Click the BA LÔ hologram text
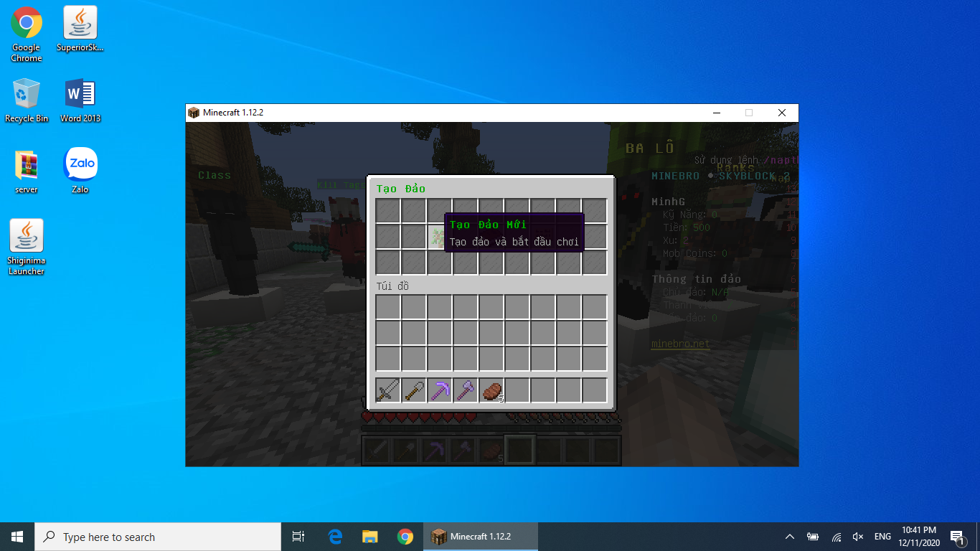This screenshot has width=980, height=551. click(x=650, y=149)
